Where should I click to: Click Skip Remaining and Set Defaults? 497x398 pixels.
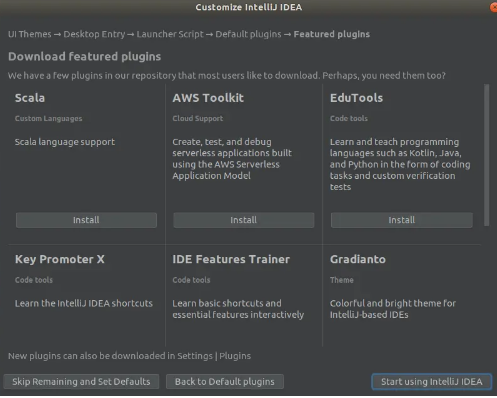coord(81,382)
